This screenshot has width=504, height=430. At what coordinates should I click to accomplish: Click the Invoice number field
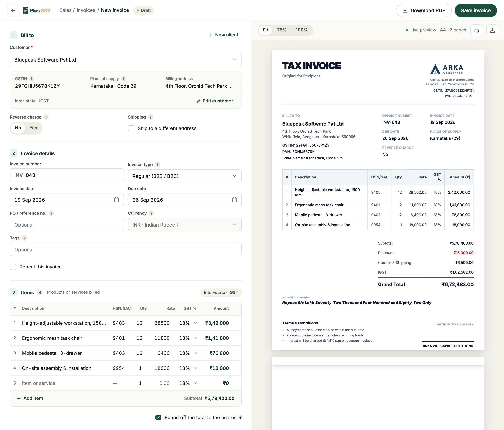(67, 175)
